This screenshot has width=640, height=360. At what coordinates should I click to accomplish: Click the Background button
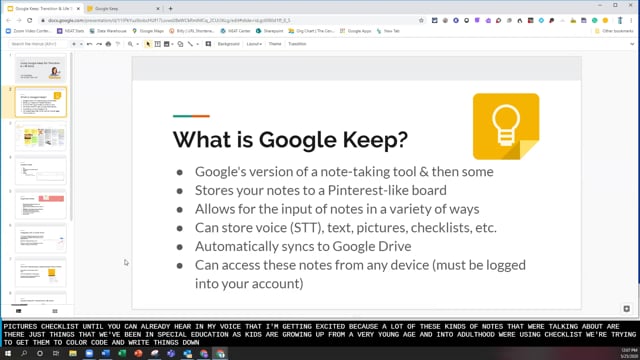tap(229, 44)
